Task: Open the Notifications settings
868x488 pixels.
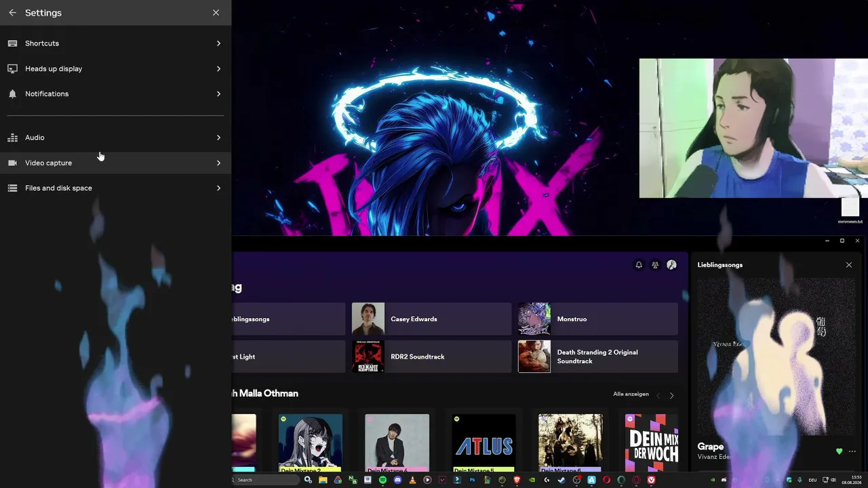Action: pyautogui.click(x=115, y=94)
